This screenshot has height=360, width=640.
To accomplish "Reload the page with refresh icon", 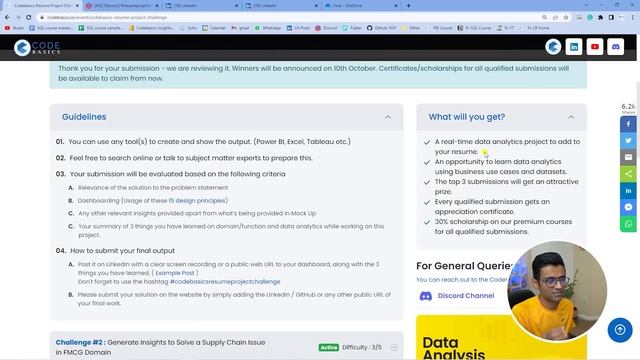I will tap(29, 18).
